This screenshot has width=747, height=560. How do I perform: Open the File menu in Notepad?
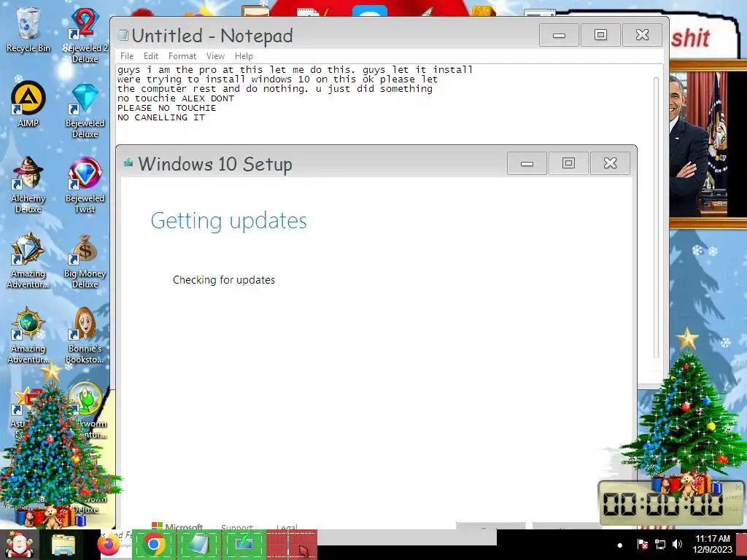tap(127, 56)
